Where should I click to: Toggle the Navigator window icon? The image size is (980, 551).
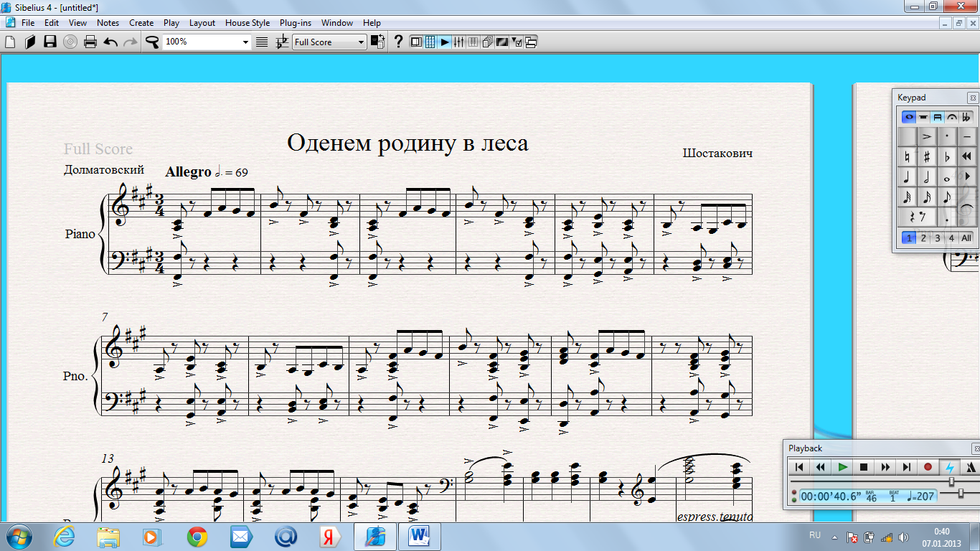pyautogui.click(x=416, y=42)
